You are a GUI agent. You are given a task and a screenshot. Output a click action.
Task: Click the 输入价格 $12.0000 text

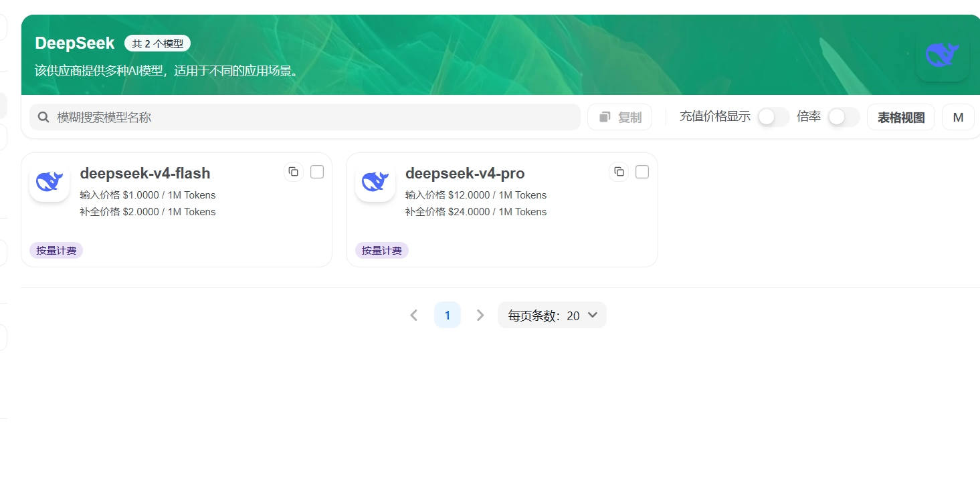(476, 195)
